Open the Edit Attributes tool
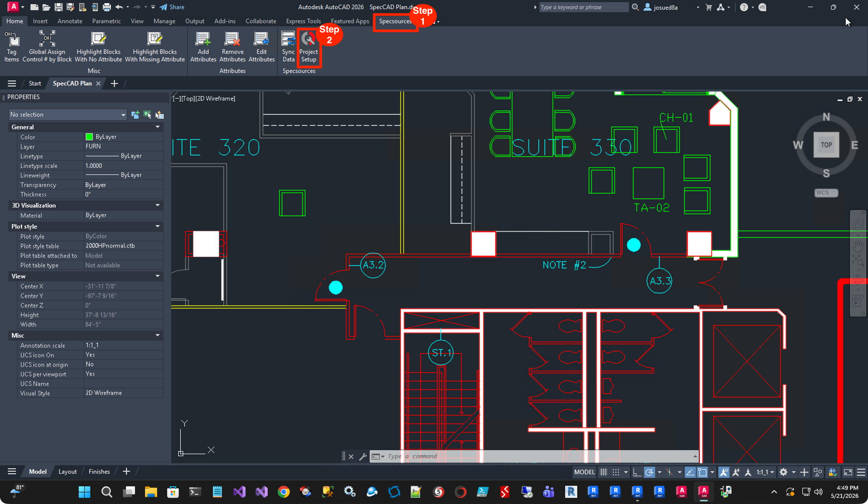 [261, 46]
